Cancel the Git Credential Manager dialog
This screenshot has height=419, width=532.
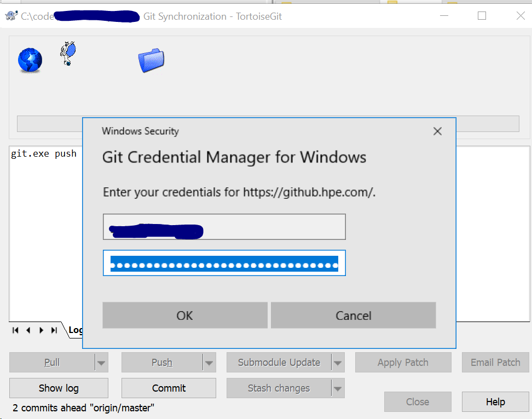click(353, 315)
